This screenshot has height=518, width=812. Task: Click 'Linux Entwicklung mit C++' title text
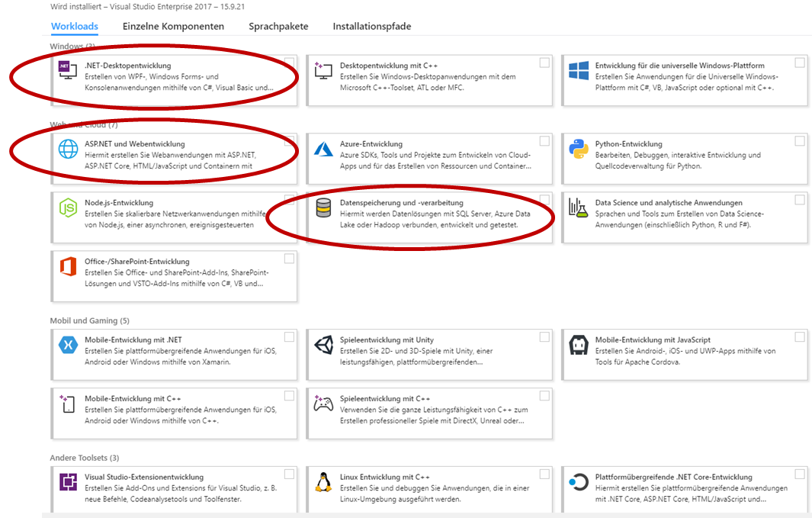point(385,477)
